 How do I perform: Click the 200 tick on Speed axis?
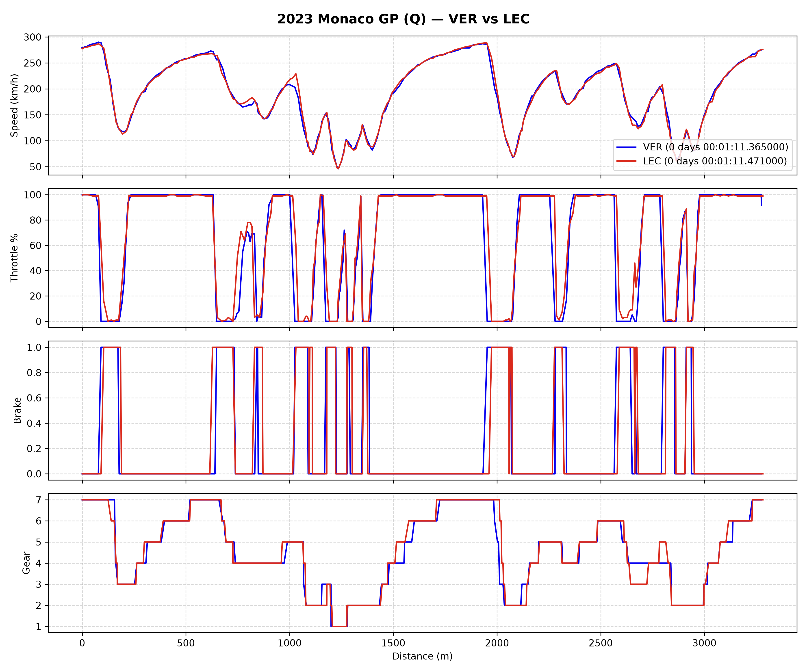33,89
